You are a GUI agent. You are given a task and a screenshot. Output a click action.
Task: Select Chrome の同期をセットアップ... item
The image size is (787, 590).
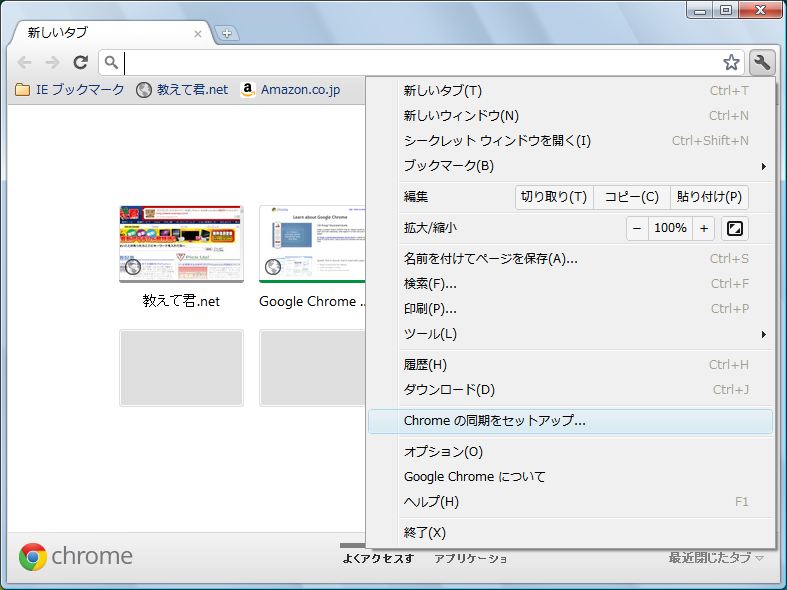point(571,421)
